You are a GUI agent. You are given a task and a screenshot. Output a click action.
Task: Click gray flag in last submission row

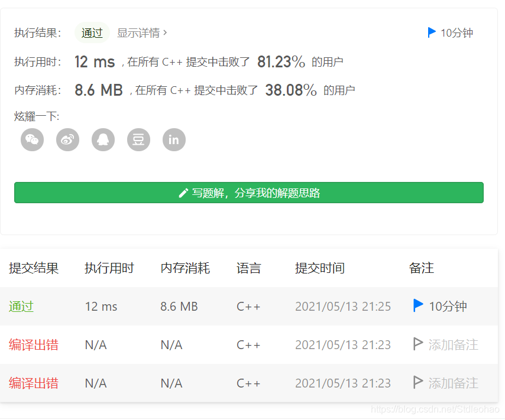(x=418, y=382)
